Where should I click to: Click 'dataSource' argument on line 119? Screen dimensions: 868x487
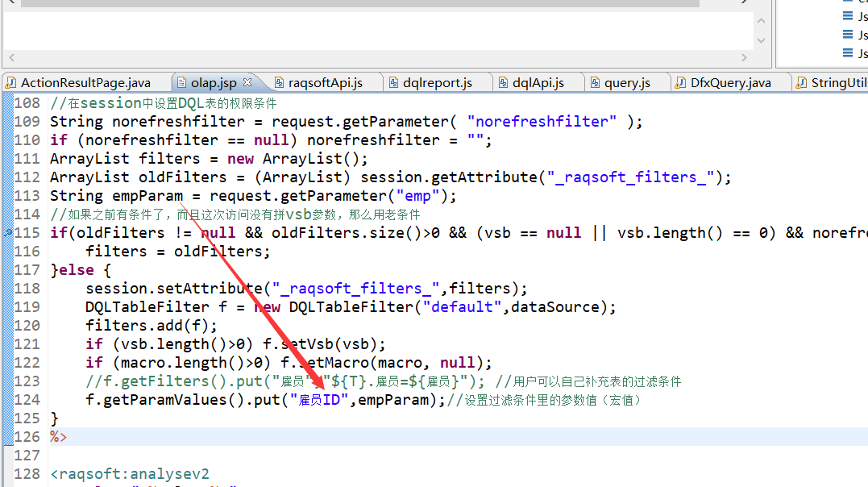coord(554,307)
